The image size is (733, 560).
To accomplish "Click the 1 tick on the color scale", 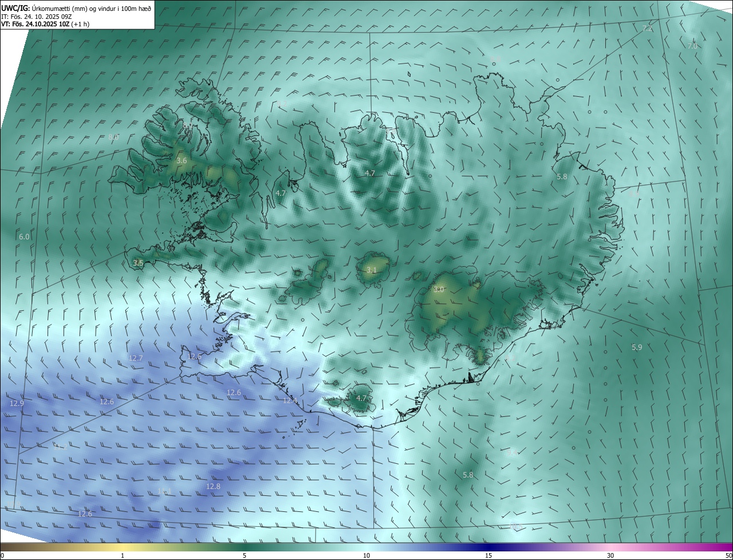I will click(123, 555).
